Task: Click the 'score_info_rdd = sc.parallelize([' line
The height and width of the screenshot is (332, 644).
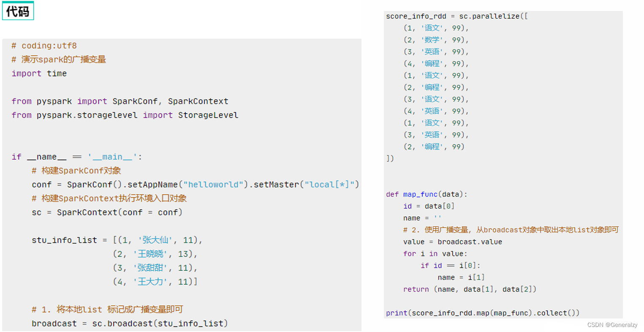Action: [x=457, y=16]
